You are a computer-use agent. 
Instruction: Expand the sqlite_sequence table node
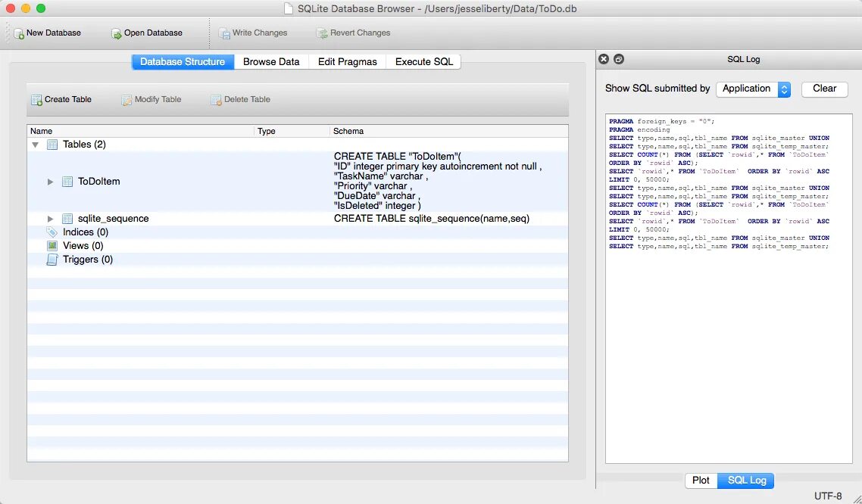(x=50, y=219)
